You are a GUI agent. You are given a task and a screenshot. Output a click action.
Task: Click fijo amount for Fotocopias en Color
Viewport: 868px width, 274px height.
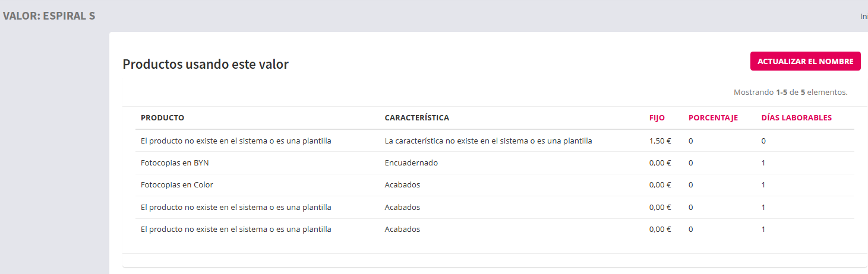660,184
